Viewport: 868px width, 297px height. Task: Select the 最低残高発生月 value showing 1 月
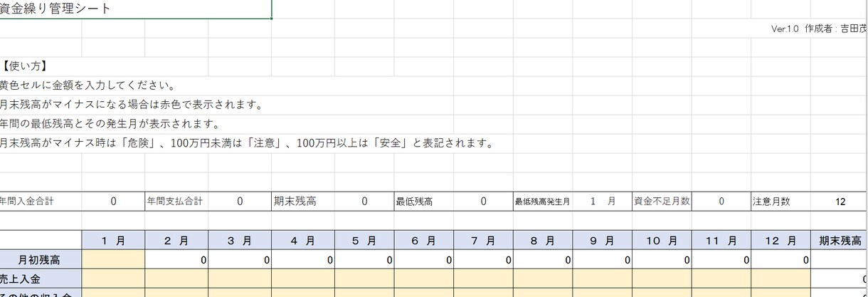tap(603, 202)
